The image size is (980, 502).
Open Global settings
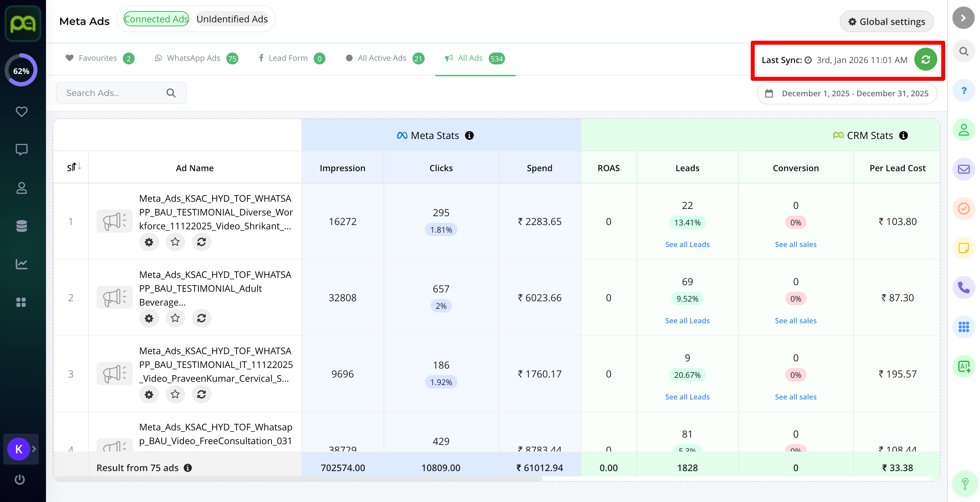point(886,22)
